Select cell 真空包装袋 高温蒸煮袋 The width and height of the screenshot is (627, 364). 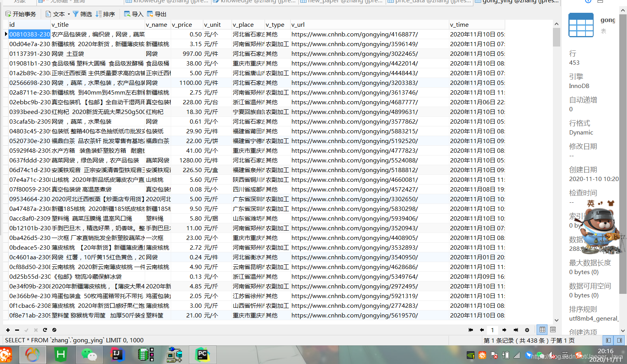tap(98, 189)
